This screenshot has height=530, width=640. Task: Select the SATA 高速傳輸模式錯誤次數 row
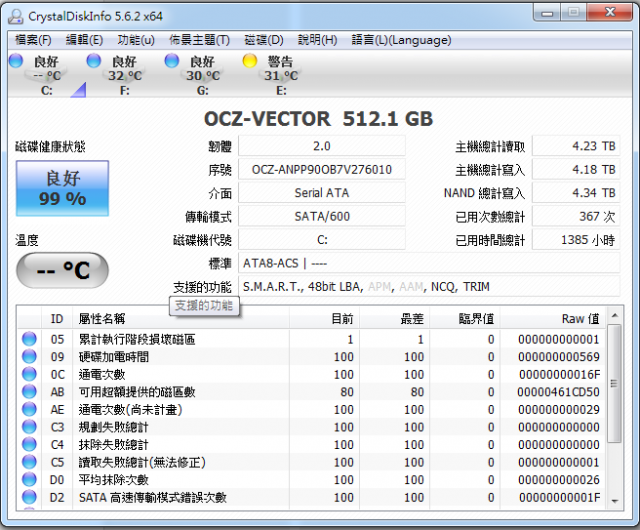[312, 497]
